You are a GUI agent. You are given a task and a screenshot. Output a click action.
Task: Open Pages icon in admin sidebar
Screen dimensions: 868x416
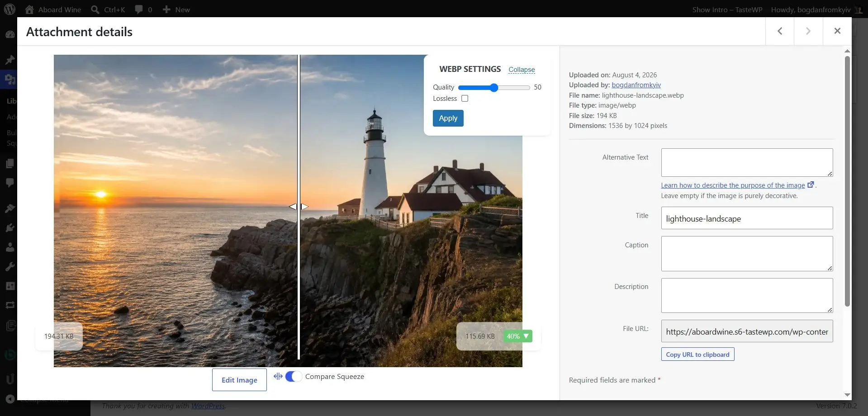[10, 163]
